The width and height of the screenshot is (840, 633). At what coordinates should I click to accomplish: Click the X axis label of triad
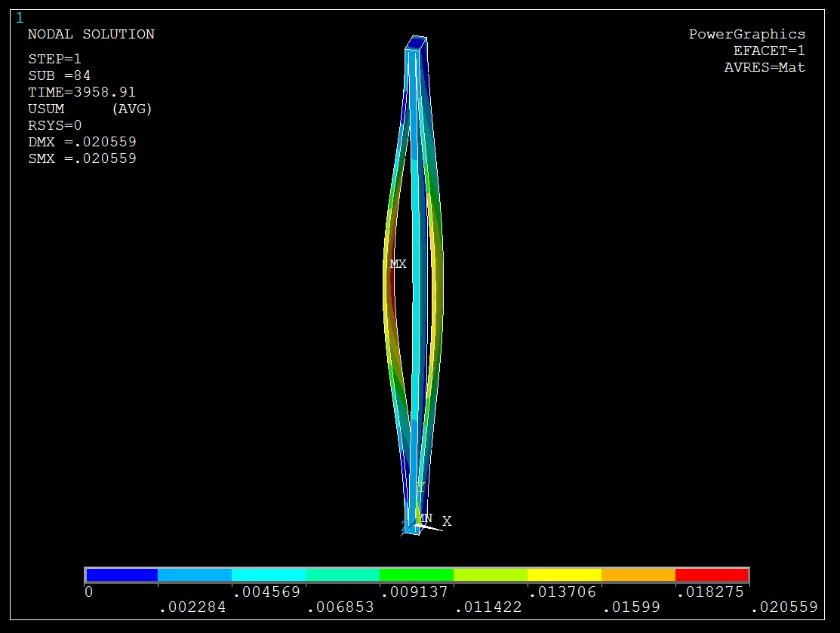pyautogui.click(x=447, y=521)
